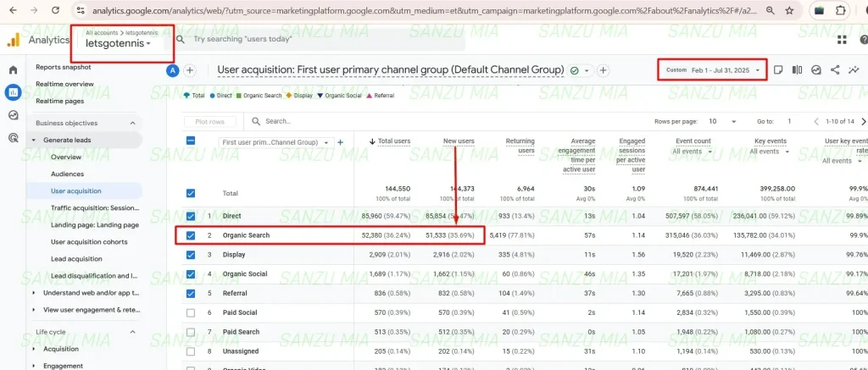Image resolution: width=868 pixels, height=370 pixels.
Task: Click the Explore icon in left rail
Action: click(13, 115)
